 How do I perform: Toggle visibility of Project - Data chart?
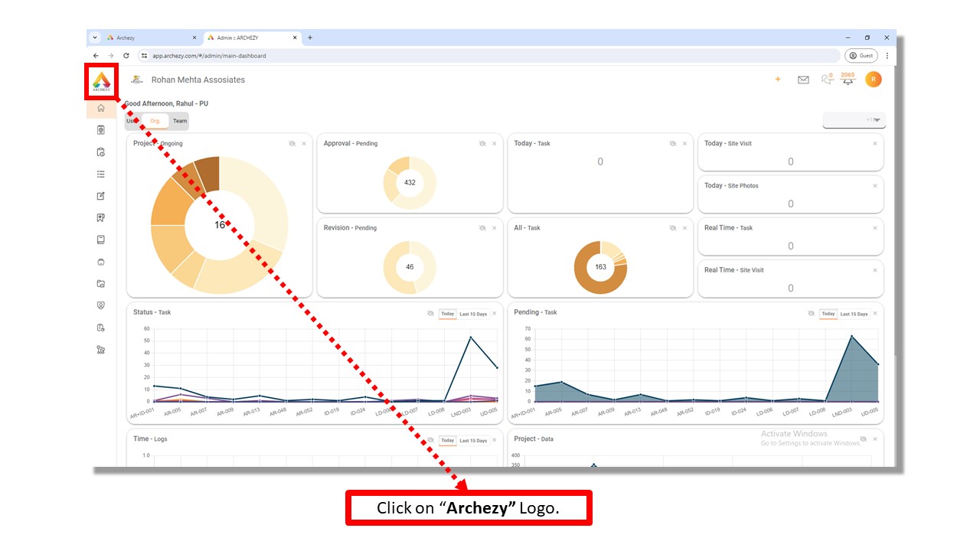pos(863,439)
